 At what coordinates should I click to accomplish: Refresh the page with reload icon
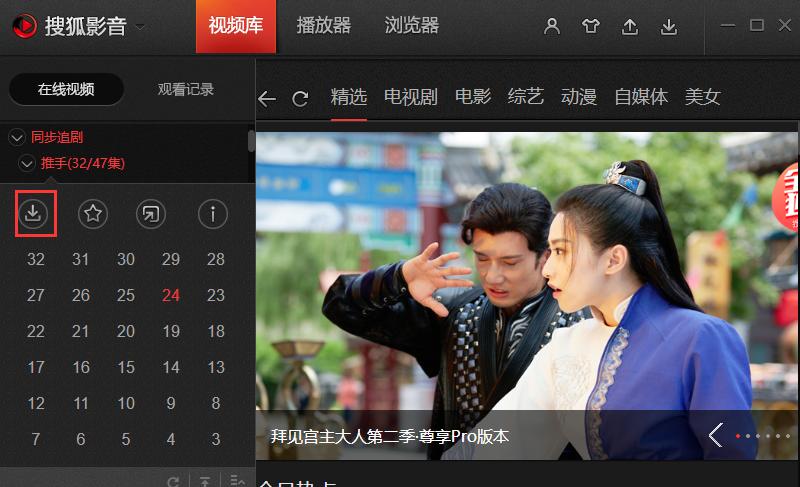click(x=300, y=98)
